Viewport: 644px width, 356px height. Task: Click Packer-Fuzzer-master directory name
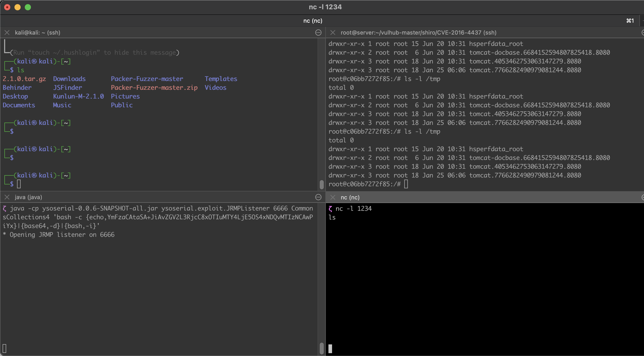(x=147, y=79)
